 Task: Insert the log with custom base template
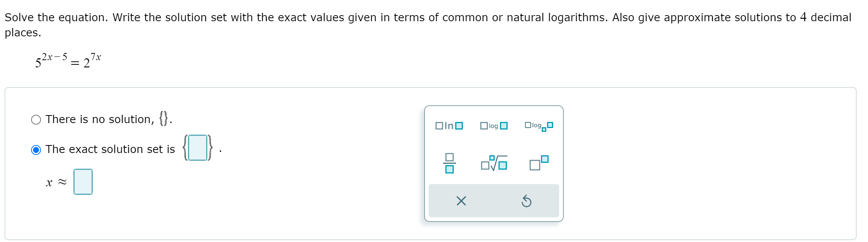538,126
